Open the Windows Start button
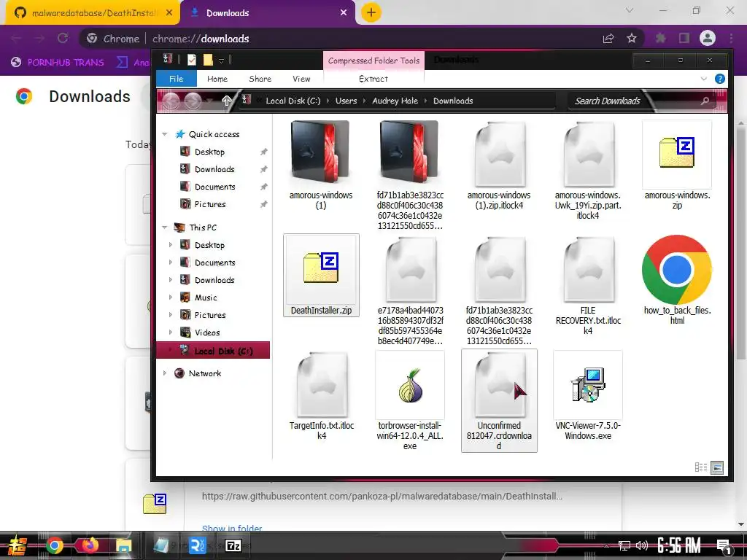Screen dimensions: 747x560 click(18, 545)
